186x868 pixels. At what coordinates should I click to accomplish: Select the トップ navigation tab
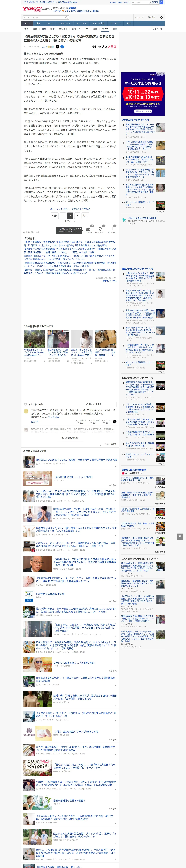27,24
